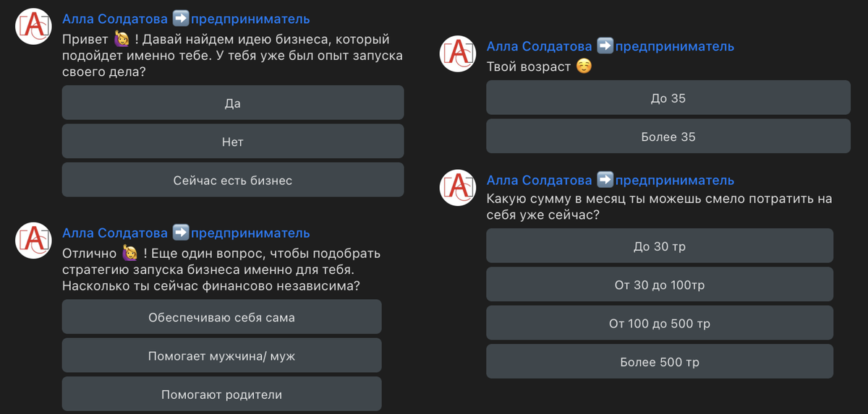Choose 'Помогают родители' reply
Image resolution: width=868 pixels, height=414 pixels.
pyautogui.click(x=221, y=394)
